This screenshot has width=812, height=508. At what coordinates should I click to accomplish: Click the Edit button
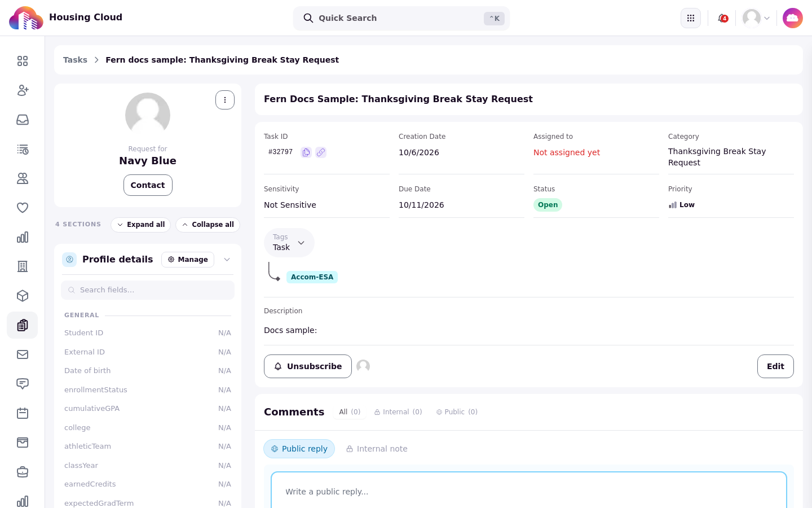point(775,366)
